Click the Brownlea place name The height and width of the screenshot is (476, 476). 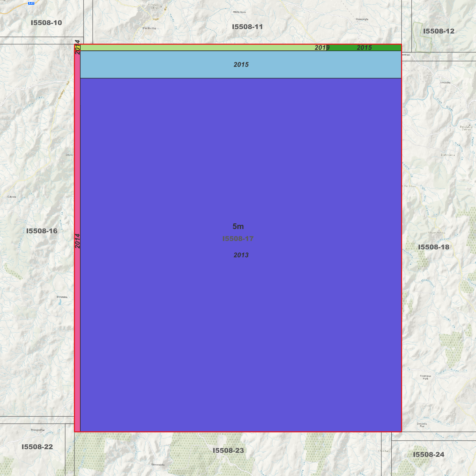(62, 297)
